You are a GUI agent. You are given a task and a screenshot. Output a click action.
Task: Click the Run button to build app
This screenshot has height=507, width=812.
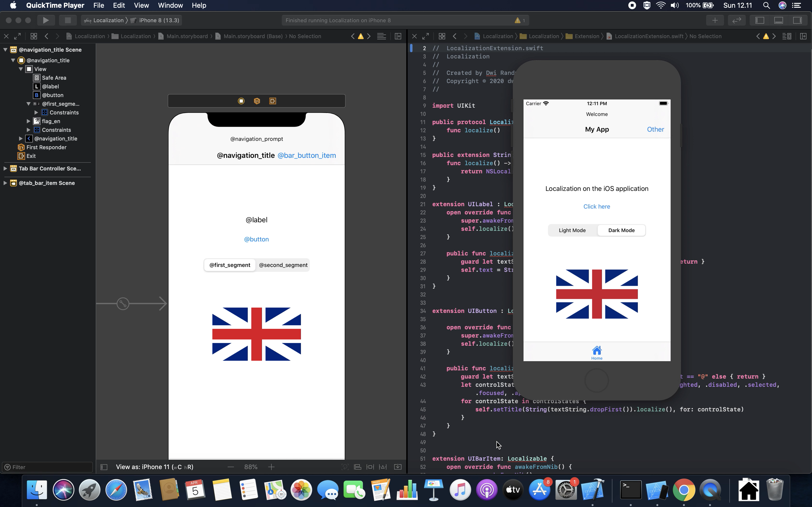point(46,21)
